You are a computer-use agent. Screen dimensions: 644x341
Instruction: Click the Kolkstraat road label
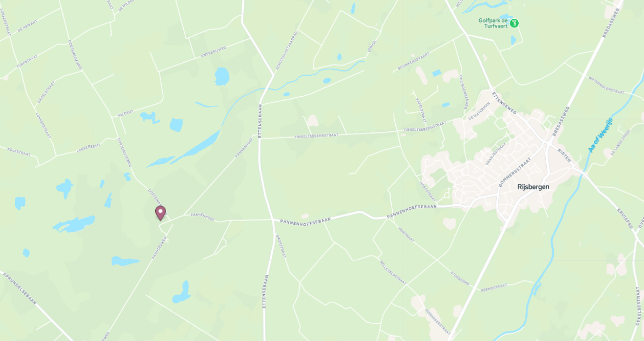pyautogui.click(x=19, y=152)
